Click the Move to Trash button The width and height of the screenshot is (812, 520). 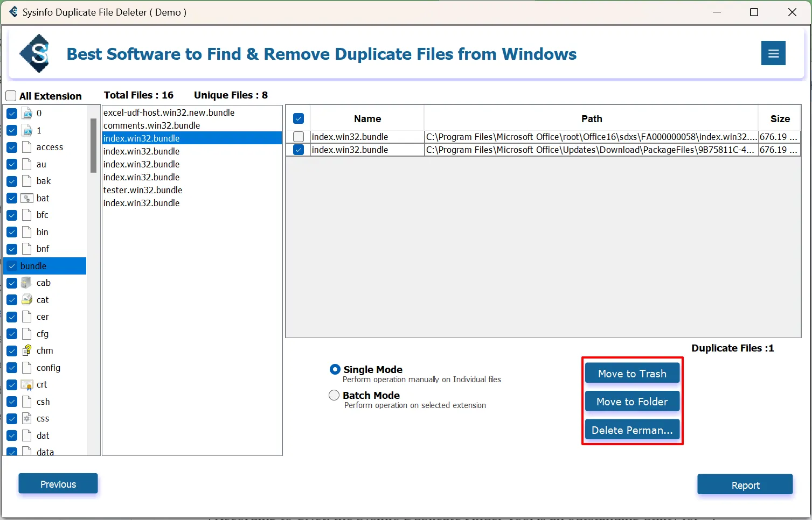tap(632, 374)
